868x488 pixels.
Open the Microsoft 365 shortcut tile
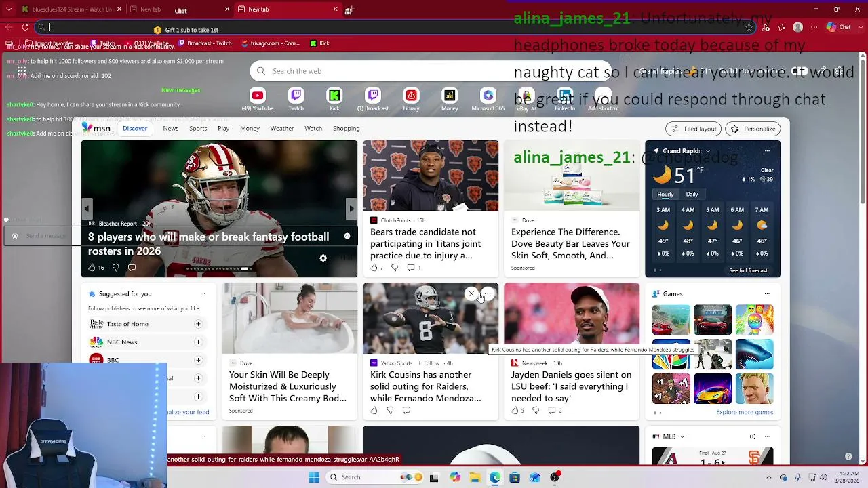(x=488, y=99)
